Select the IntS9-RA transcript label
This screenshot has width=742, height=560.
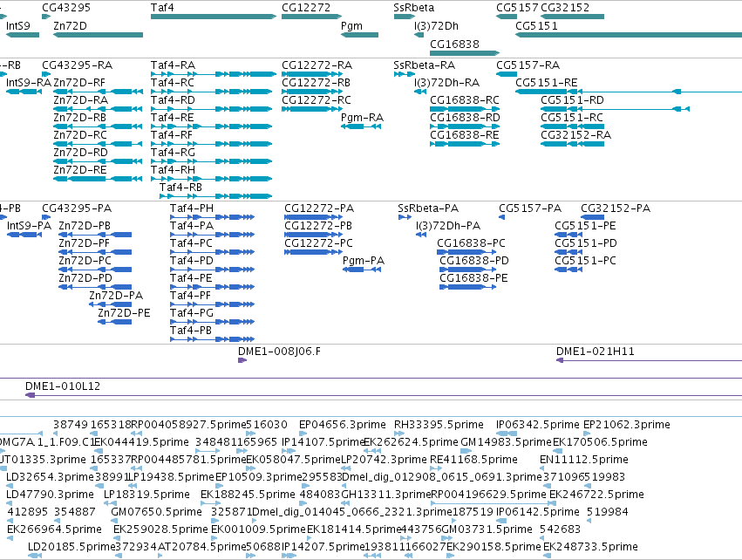click(x=29, y=82)
